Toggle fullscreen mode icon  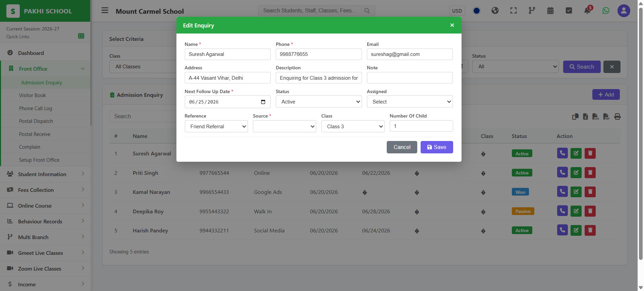coord(514,11)
